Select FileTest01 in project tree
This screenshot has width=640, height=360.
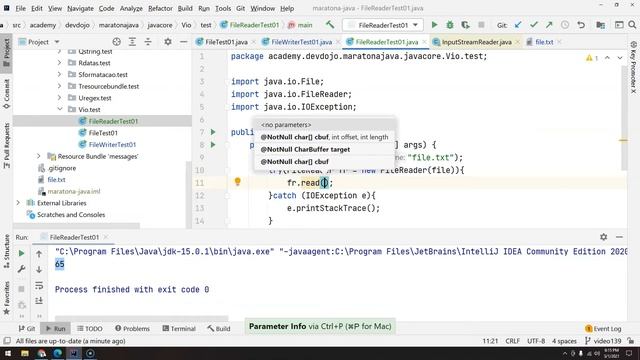coord(103,133)
